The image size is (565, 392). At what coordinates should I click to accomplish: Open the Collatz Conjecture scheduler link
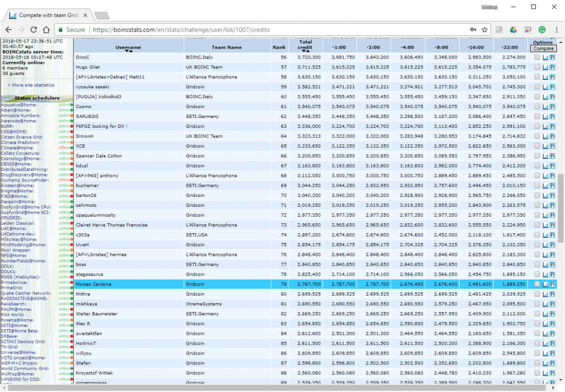pos(20,153)
